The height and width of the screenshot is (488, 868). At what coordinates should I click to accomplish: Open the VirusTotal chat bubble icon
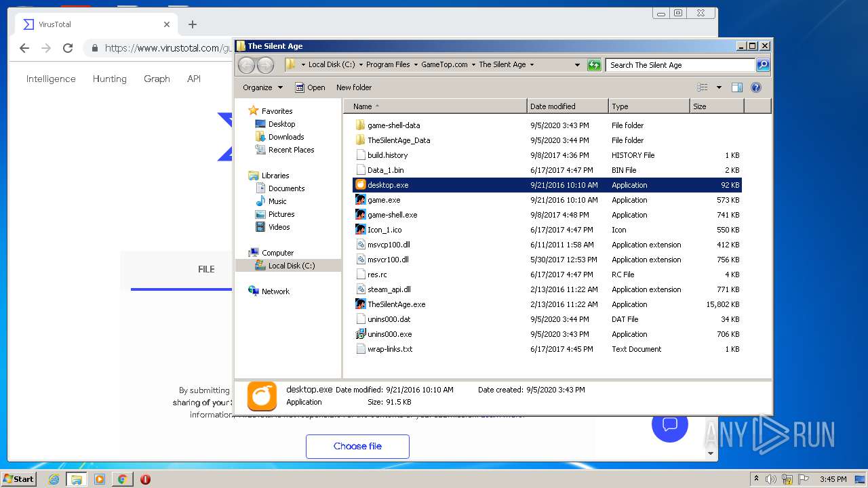[670, 424]
